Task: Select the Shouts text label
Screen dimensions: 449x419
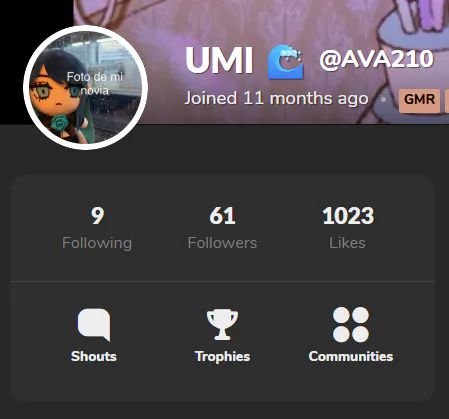Action: click(x=94, y=357)
